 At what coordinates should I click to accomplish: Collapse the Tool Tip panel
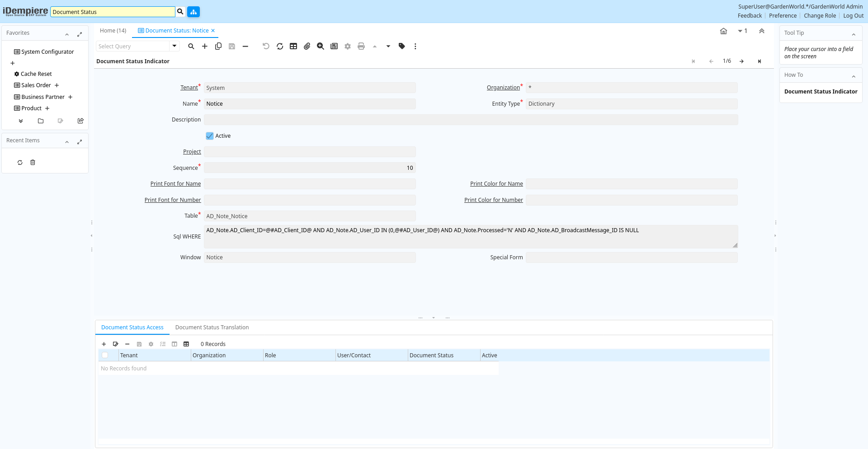coord(854,34)
